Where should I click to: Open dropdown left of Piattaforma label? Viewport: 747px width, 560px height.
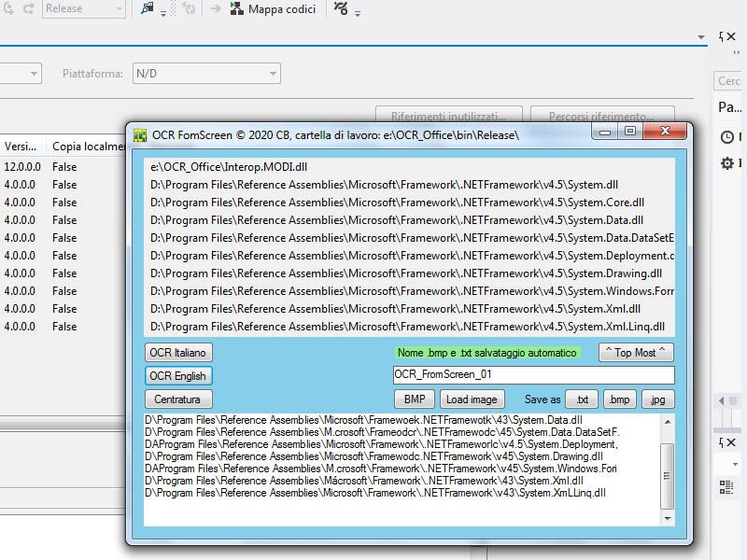pyautogui.click(x=21, y=74)
